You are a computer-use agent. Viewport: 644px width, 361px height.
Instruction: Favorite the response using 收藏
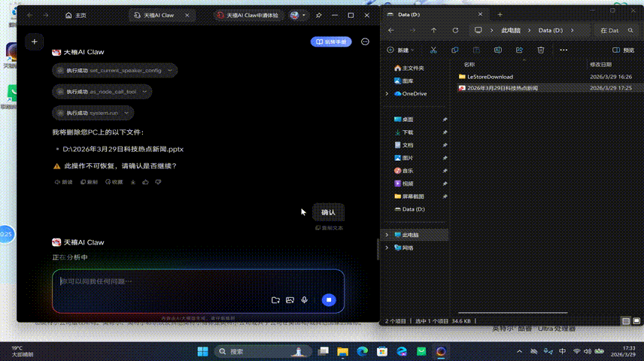[x=114, y=182]
